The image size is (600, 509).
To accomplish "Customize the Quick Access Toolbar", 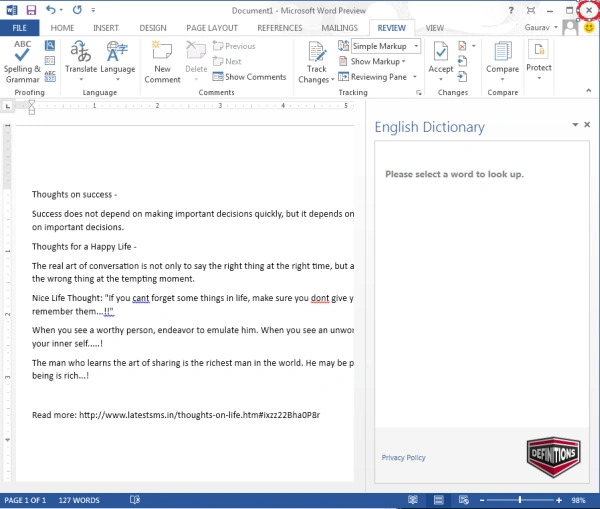I will pyautogui.click(x=93, y=10).
